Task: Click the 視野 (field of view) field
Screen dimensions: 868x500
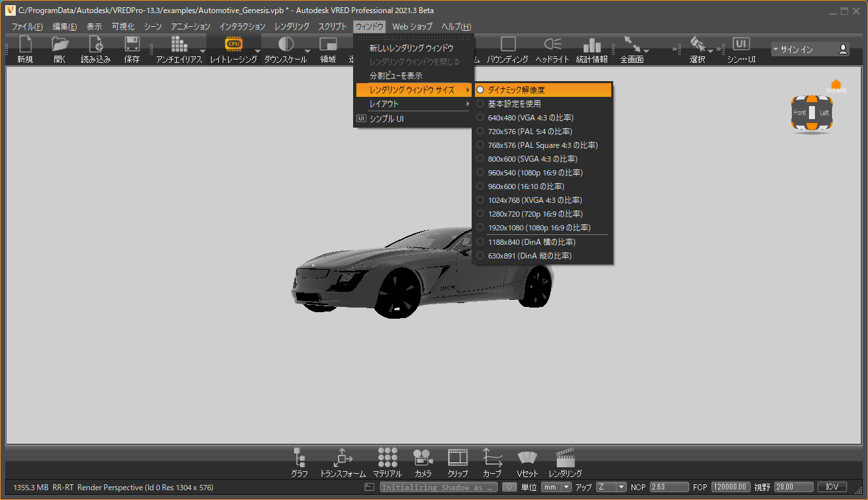Action: pyautogui.click(x=794, y=487)
